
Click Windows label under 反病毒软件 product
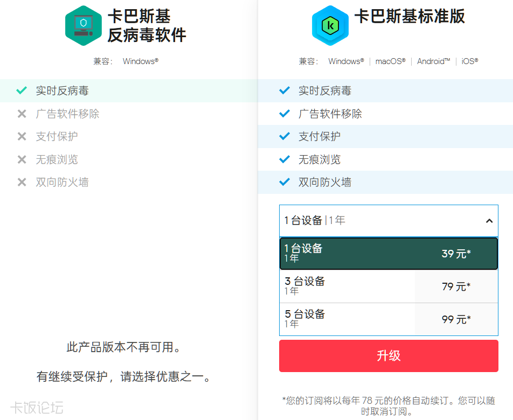click(x=141, y=61)
